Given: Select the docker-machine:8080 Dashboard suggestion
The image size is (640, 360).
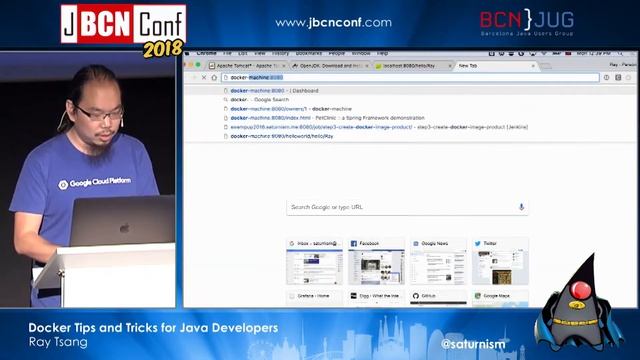Looking at the screenshot, I should click(x=410, y=91).
